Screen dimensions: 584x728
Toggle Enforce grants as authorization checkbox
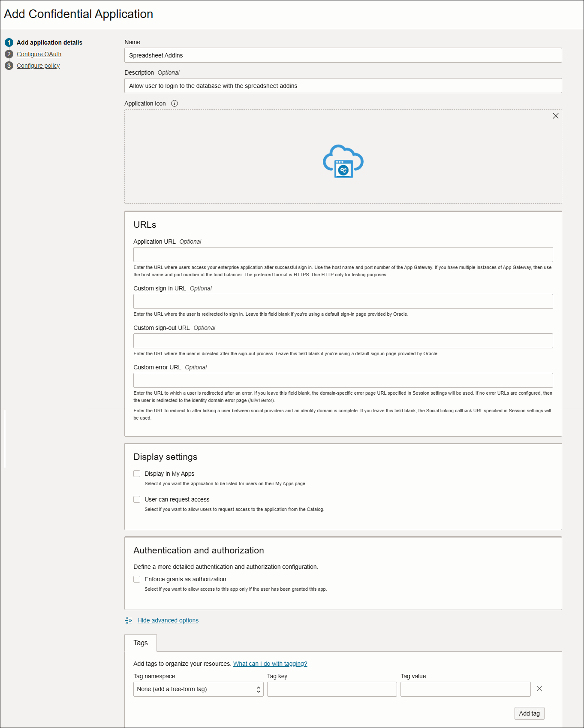pyautogui.click(x=137, y=579)
